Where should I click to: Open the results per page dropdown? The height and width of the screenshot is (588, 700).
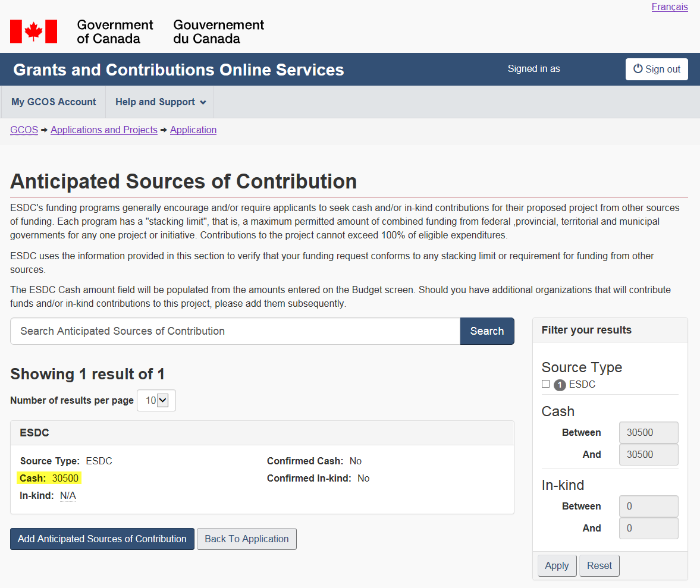pos(156,401)
